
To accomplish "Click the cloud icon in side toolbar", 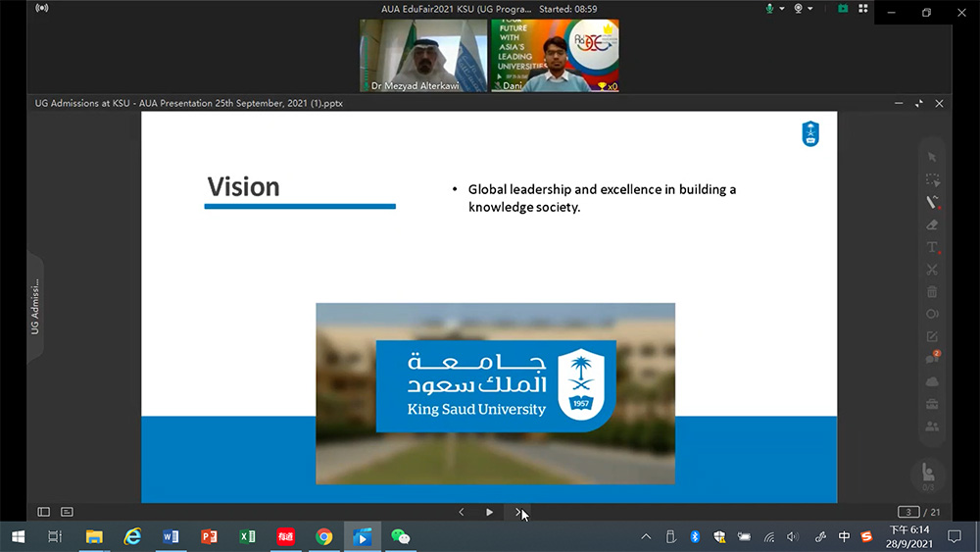I will pyautogui.click(x=932, y=381).
